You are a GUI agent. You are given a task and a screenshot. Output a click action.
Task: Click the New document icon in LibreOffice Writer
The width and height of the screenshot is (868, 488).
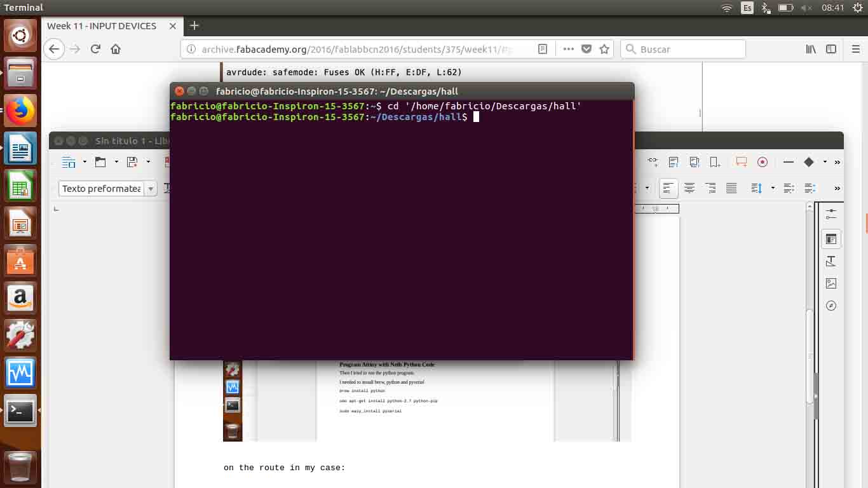[x=69, y=162]
